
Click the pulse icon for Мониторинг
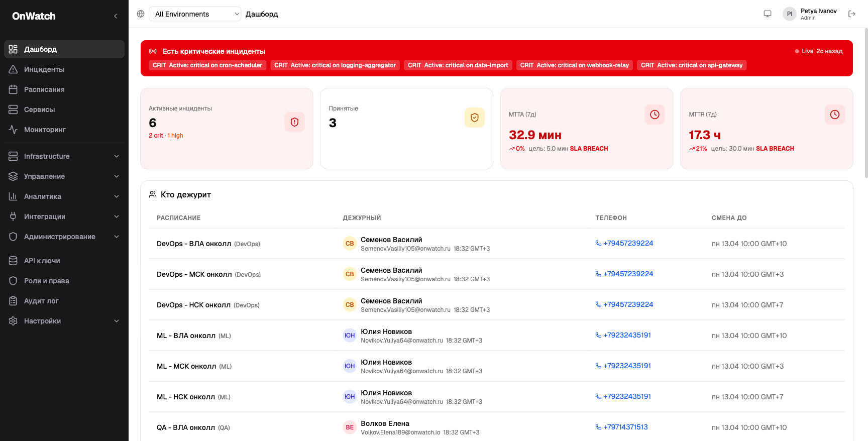click(13, 130)
